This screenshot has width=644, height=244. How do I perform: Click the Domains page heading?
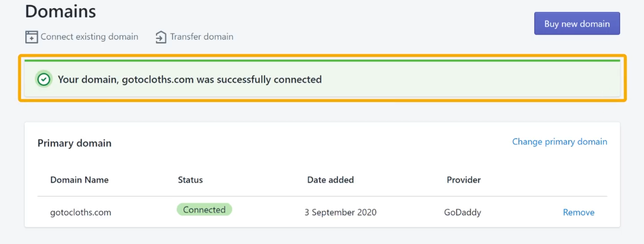point(61,11)
